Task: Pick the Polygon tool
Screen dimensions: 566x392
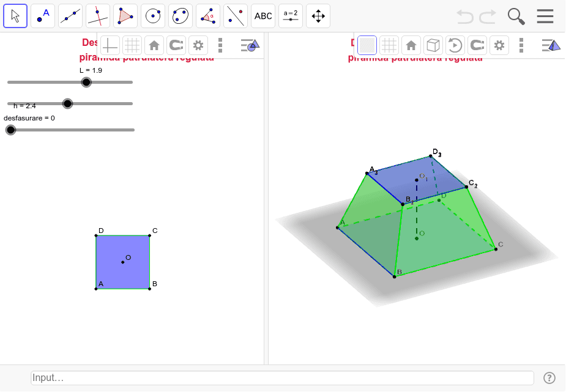Action: click(x=125, y=16)
